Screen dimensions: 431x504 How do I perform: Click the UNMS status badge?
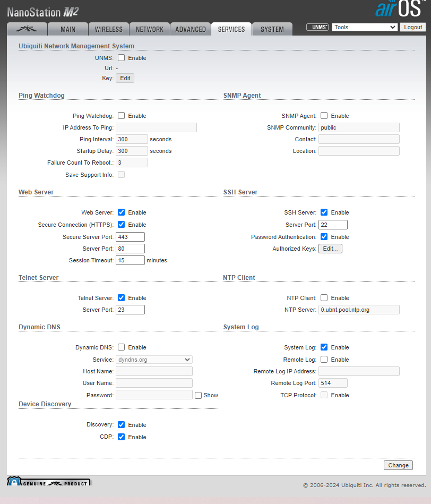[x=317, y=27]
